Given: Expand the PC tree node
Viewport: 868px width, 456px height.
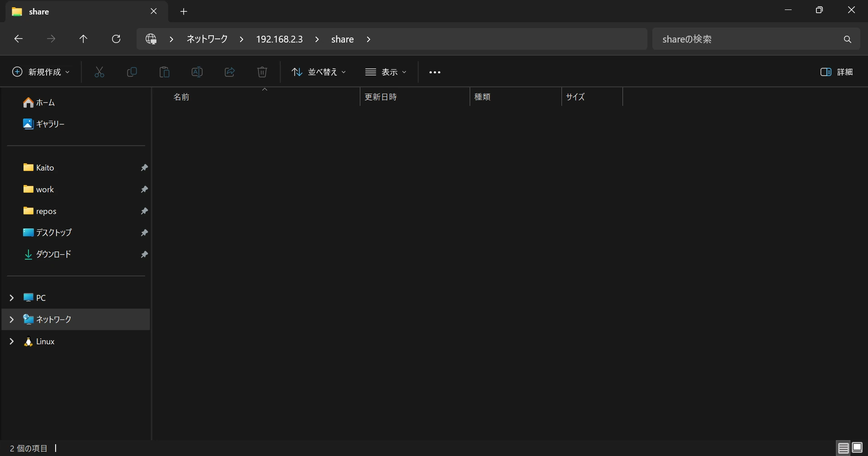Looking at the screenshot, I should pyautogui.click(x=12, y=298).
